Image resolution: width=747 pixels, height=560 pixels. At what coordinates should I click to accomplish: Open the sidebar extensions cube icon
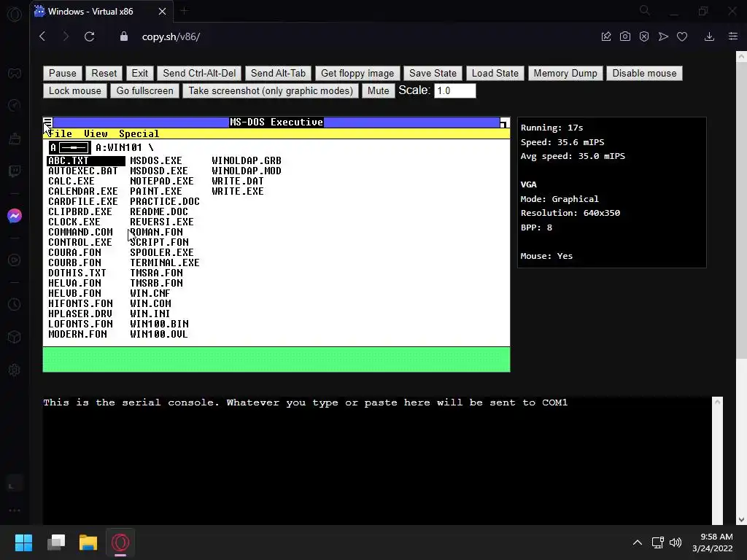(x=15, y=337)
